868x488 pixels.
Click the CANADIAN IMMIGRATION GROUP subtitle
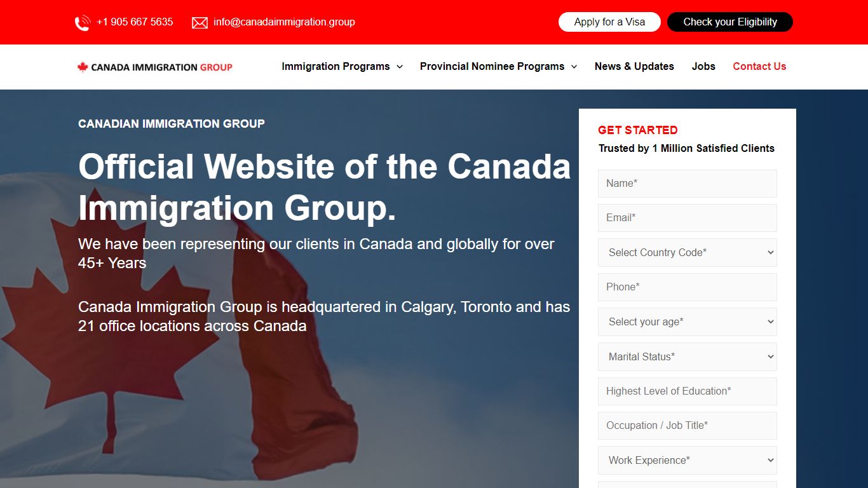[172, 124]
